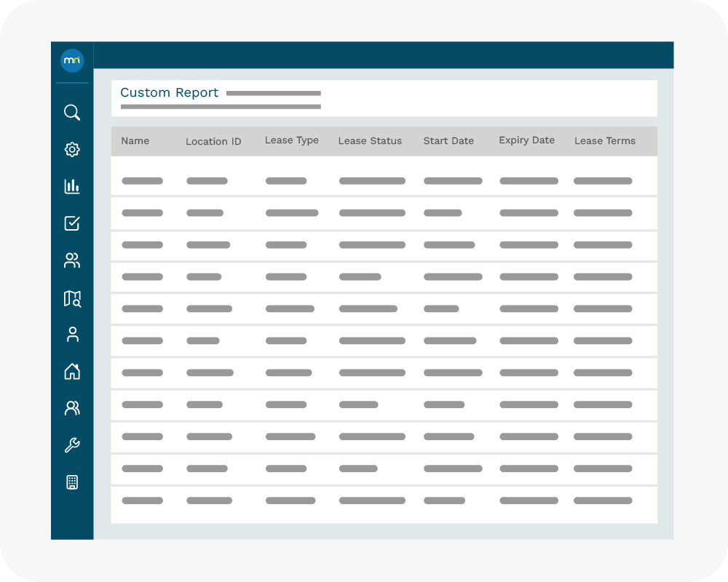
Task: Click the single person icon
Action: tap(72, 335)
